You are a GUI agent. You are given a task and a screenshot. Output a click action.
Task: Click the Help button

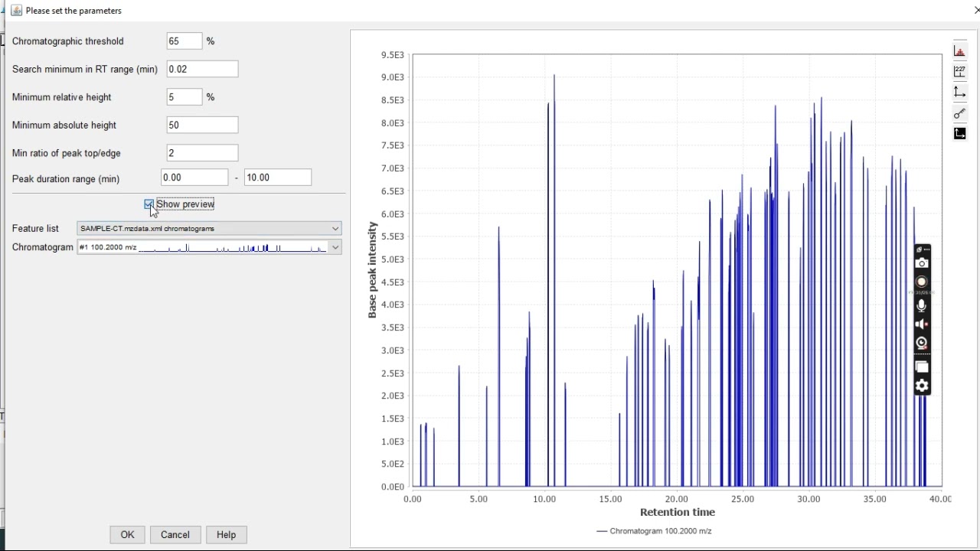[x=226, y=535]
